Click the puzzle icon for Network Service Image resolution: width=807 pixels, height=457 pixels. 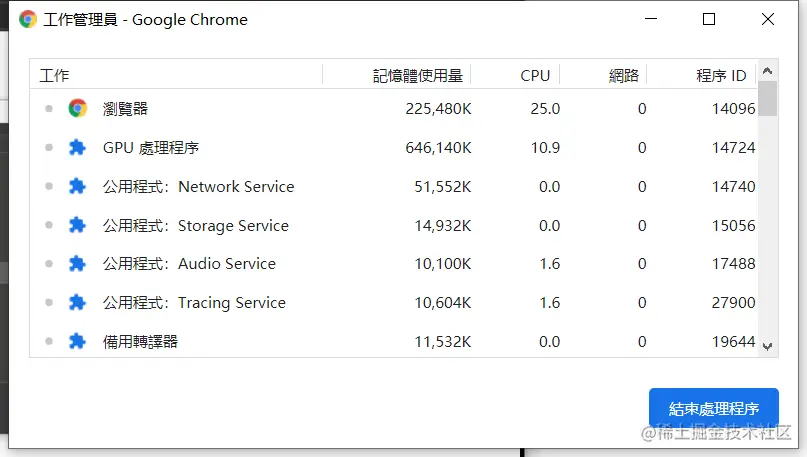click(78, 186)
